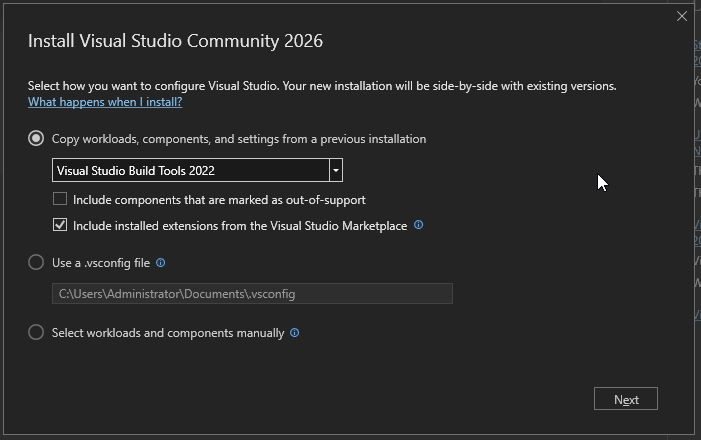
Task: Close the Install Visual Studio dialog
Action: pyautogui.click(x=682, y=17)
